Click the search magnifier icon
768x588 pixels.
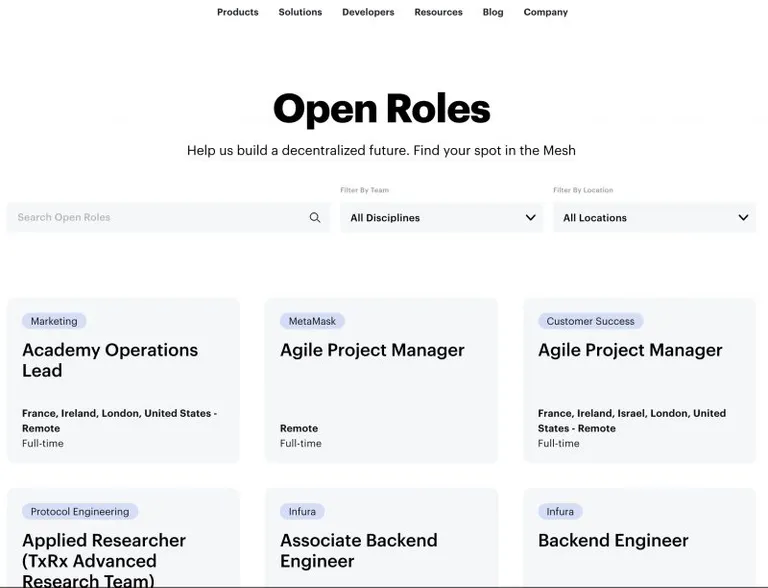click(315, 218)
